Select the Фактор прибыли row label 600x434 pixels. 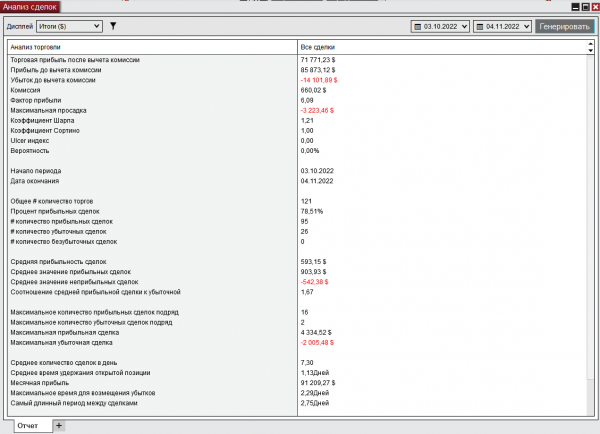[36, 100]
